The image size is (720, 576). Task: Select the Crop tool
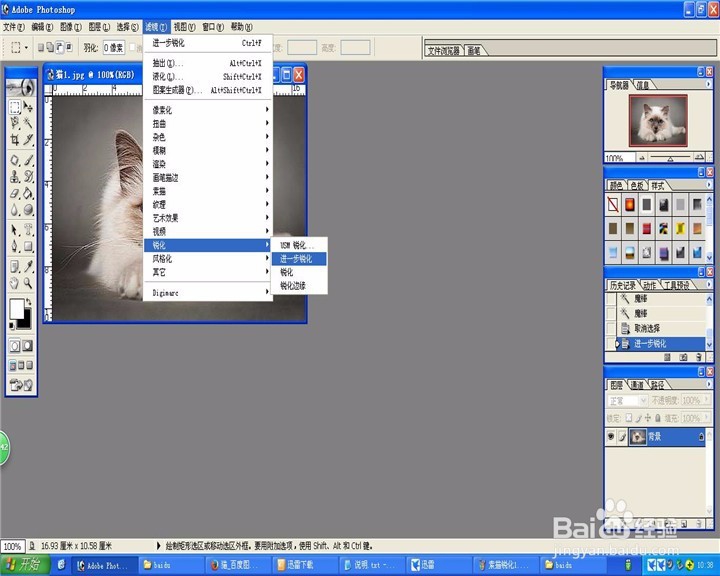point(15,139)
